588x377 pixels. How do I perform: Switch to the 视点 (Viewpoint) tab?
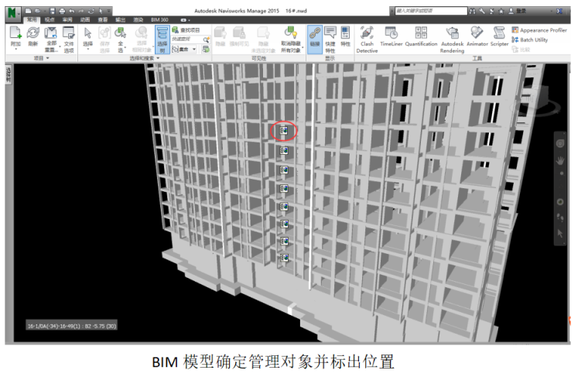[x=50, y=19]
